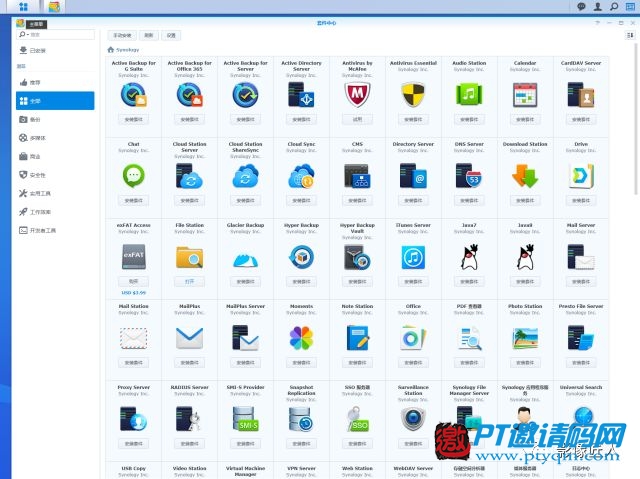The width and height of the screenshot is (640, 479).
Task: Switch to the Recommended (推荐) category
Action: [x=55, y=82]
